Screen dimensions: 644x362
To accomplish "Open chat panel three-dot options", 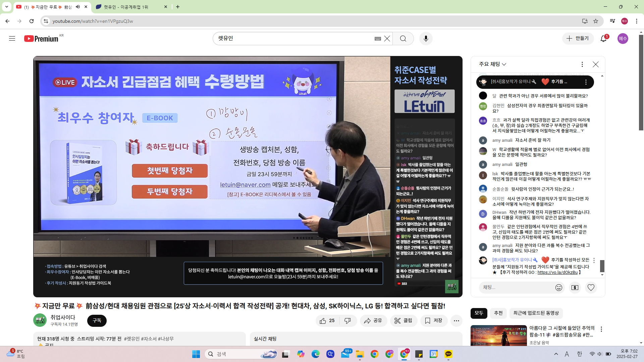I will (x=582, y=64).
